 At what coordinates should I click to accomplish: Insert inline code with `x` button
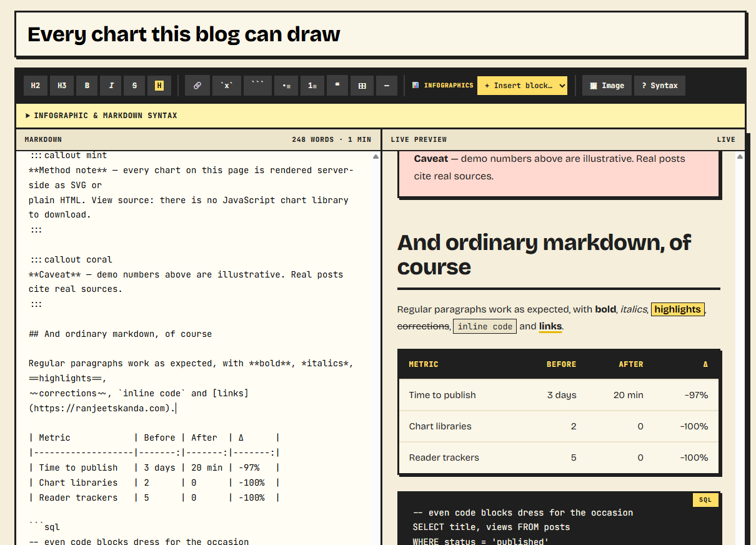click(226, 86)
